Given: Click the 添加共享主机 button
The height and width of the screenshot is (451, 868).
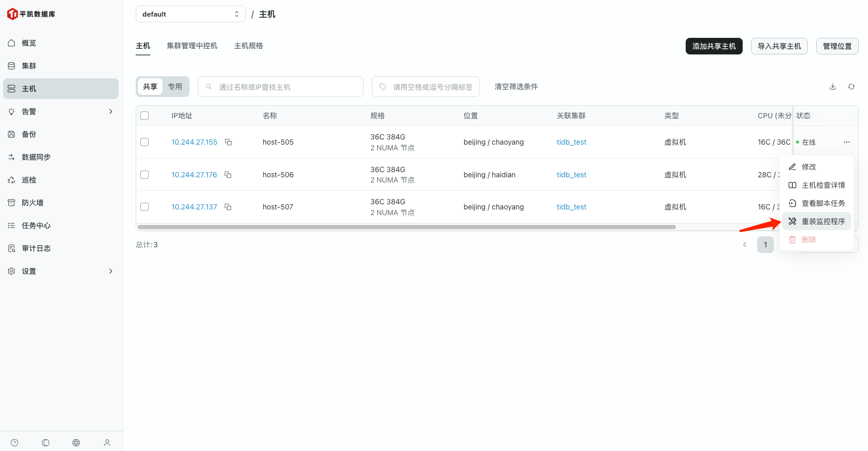Looking at the screenshot, I should click(714, 46).
